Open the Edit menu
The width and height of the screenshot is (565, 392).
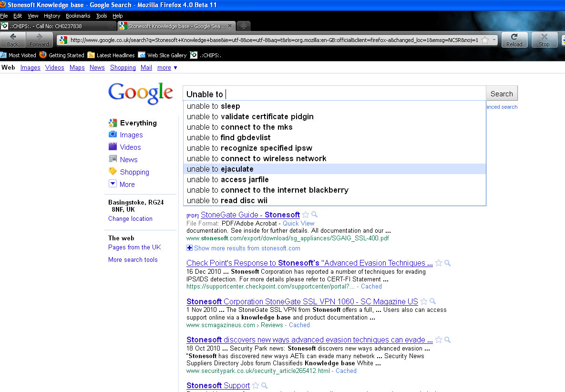(x=18, y=16)
